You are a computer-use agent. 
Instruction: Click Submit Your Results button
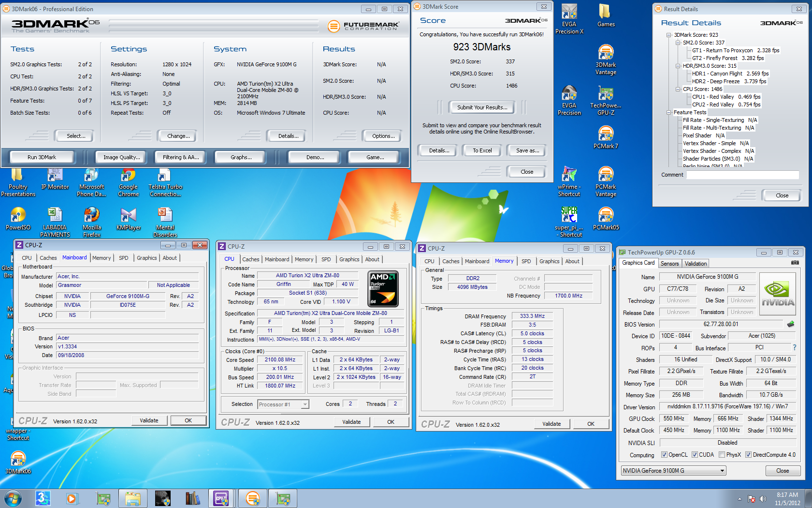point(482,107)
